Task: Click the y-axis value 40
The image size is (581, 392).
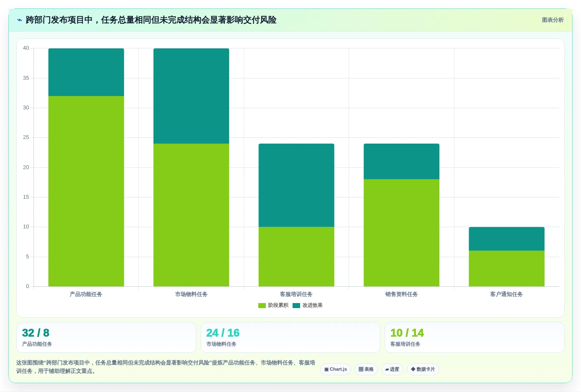Action: (x=26, y=48)
